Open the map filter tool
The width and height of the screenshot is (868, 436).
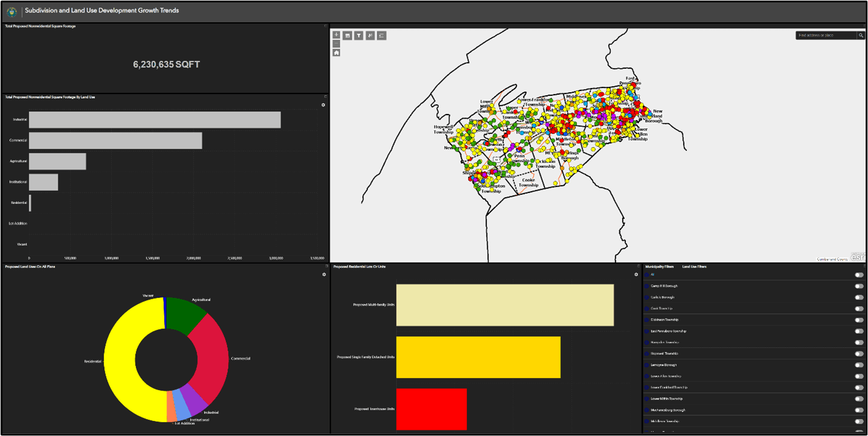359,36
